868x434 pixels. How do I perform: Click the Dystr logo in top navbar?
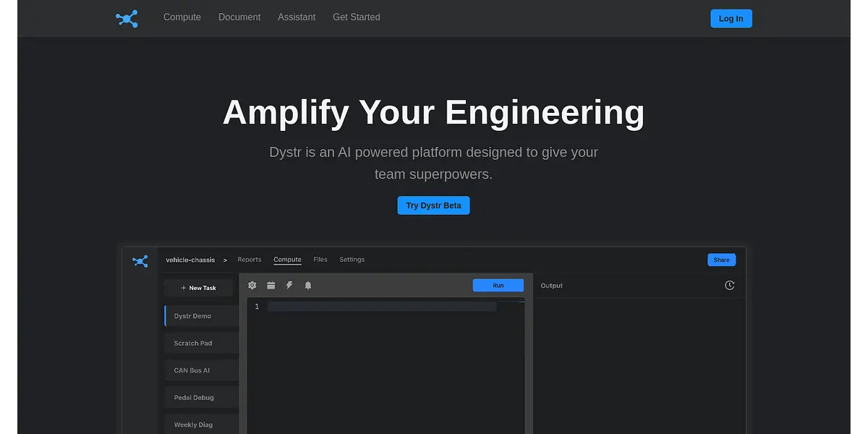[127, 19]
